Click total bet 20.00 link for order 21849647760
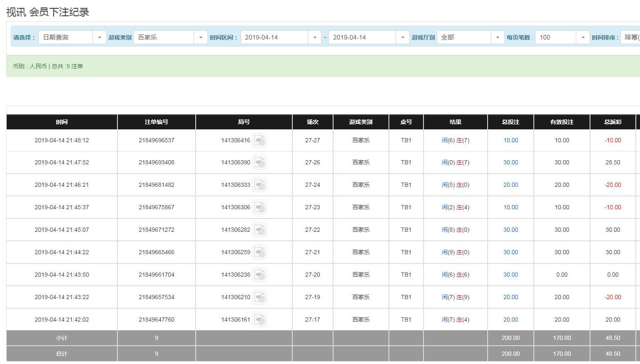This screenshot has width=640, height=364. click(511, 319)
